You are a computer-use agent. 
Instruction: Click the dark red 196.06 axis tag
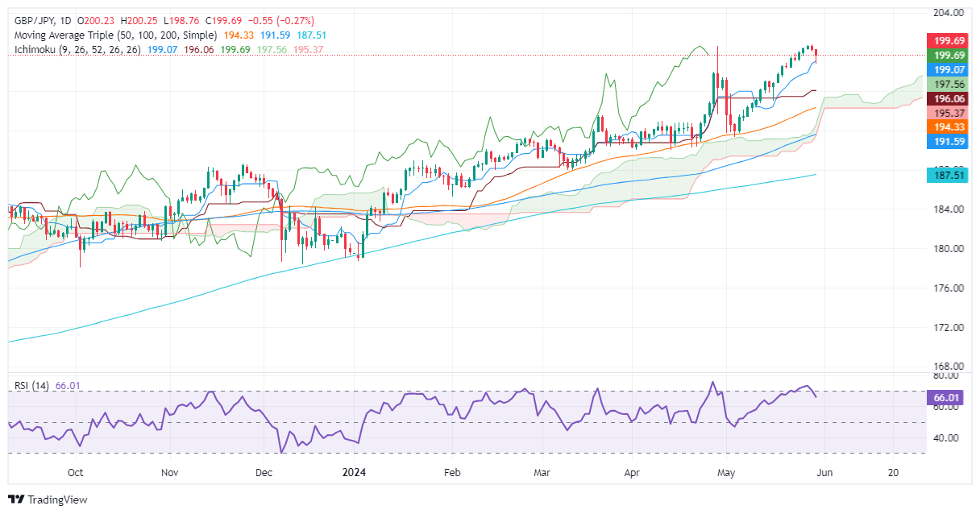coord(949,97)
